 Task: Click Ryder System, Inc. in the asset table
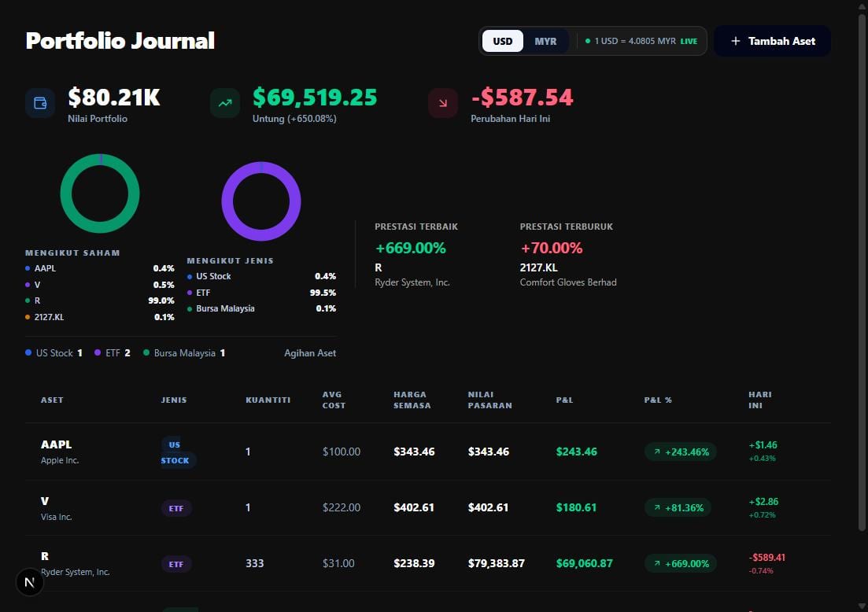coord(76,572)
